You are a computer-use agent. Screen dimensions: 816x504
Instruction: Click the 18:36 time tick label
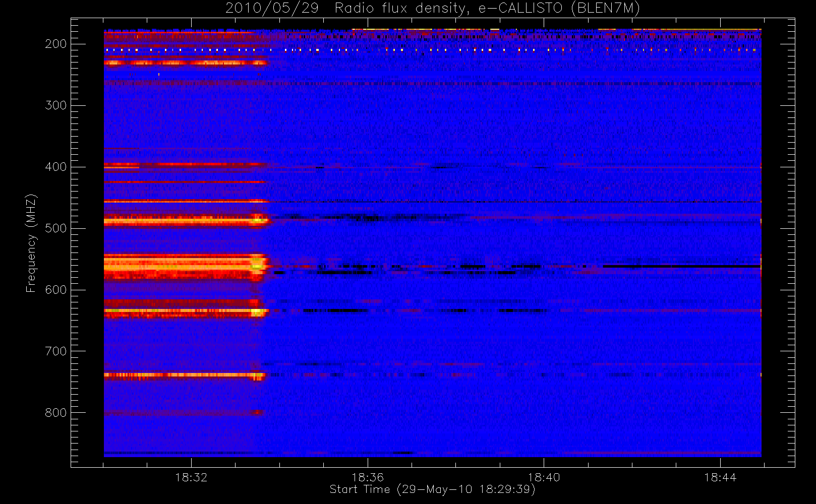coord(368,477)
